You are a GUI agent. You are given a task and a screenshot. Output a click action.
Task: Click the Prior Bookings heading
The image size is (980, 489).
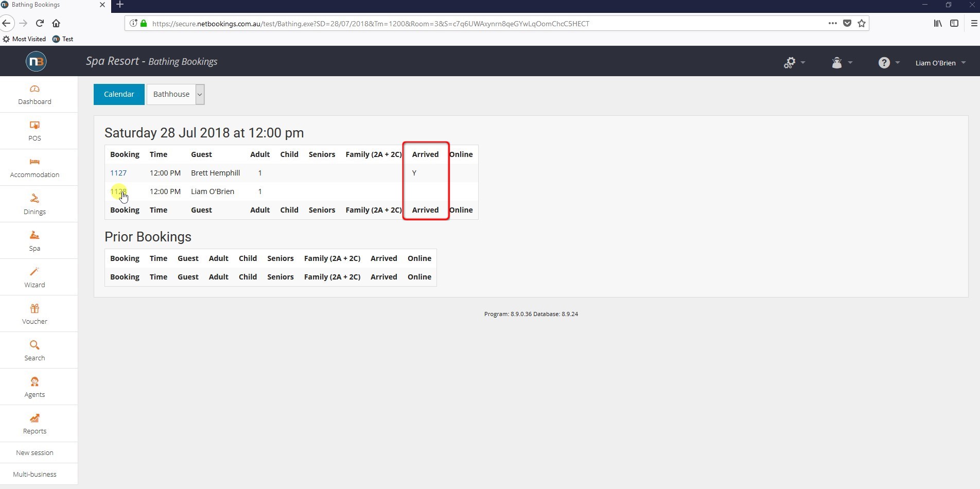tap(148, 237)
